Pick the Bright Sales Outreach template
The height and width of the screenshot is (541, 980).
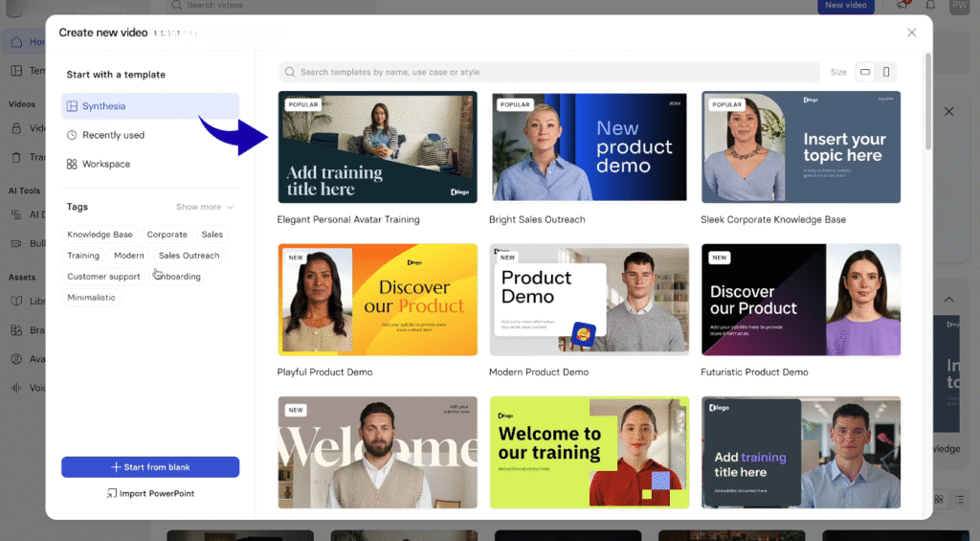[x=589, y=147]
